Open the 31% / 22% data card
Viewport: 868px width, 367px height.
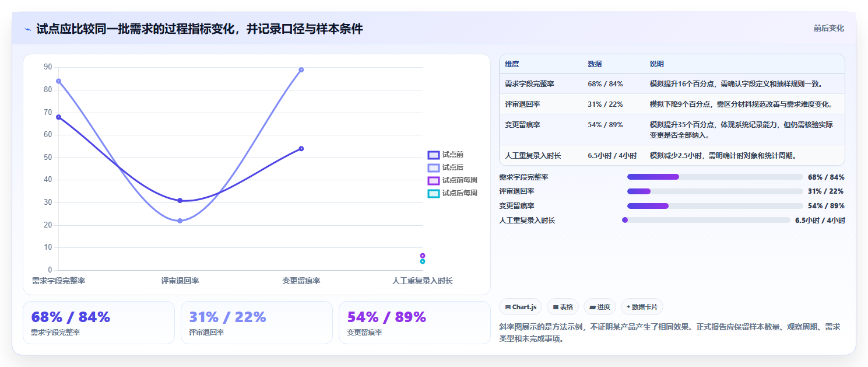click(256, 323)
